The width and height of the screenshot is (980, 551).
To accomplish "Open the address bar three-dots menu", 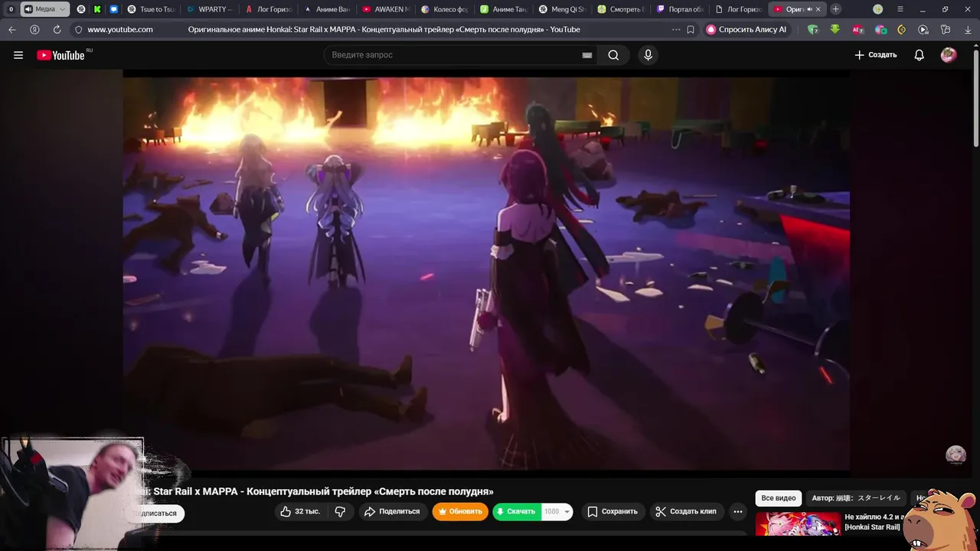I will 675,30.
